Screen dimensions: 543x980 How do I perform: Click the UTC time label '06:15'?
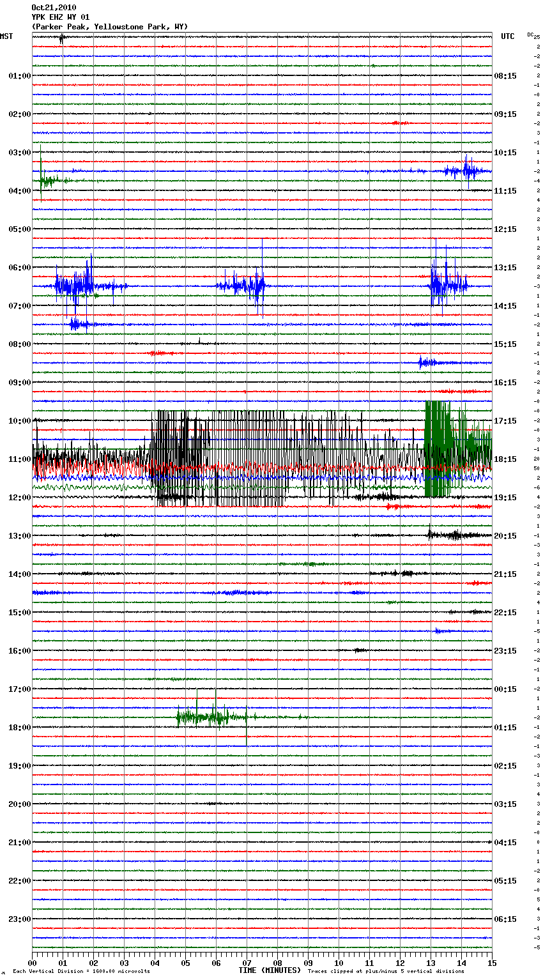click(x=505, y=919)
